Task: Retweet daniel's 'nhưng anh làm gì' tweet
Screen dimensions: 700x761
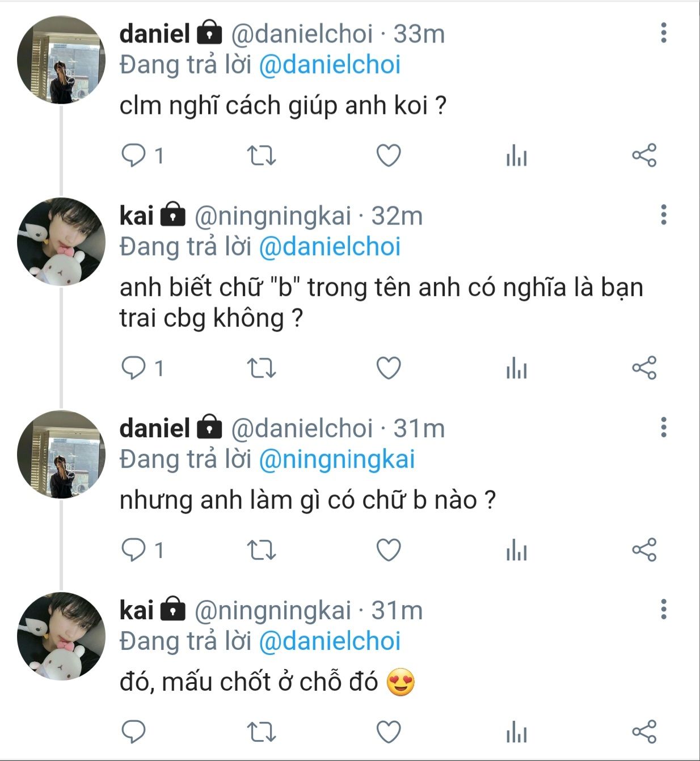Action: pyautogui.click(x=262, y=549)
